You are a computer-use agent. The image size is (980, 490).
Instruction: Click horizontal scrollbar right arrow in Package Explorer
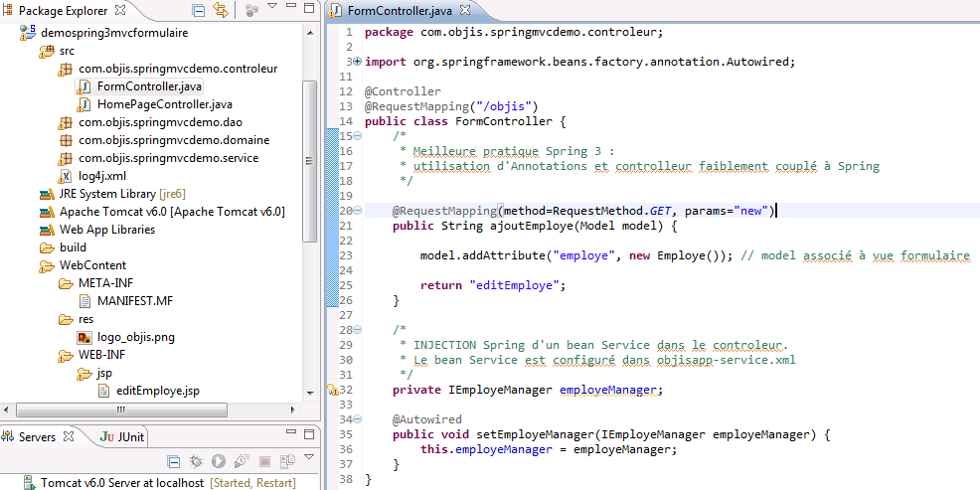click(293, 410)
